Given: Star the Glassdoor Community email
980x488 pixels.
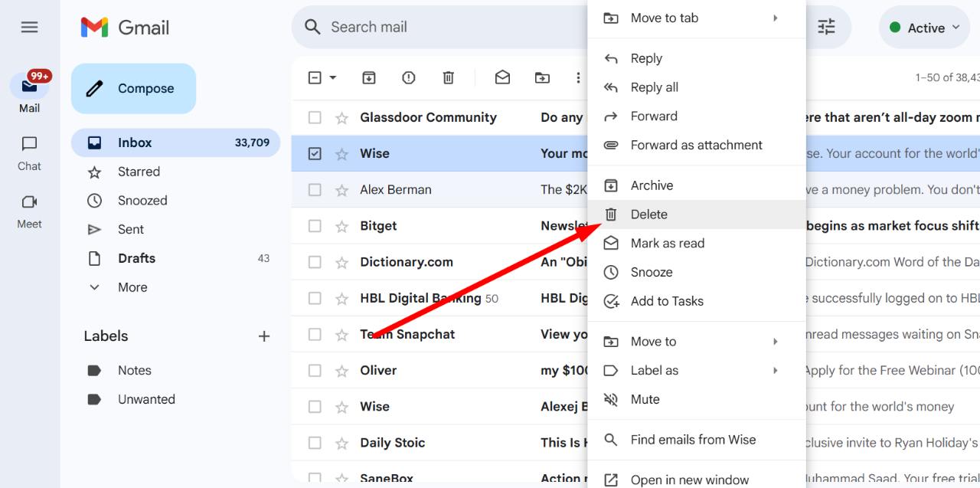Looking at the screenshot, I should [x=341, y=117].
